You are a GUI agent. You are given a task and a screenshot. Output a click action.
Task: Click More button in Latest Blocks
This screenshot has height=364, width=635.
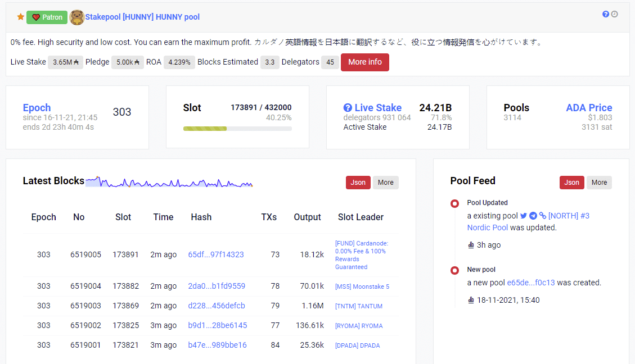pos(385,182)
